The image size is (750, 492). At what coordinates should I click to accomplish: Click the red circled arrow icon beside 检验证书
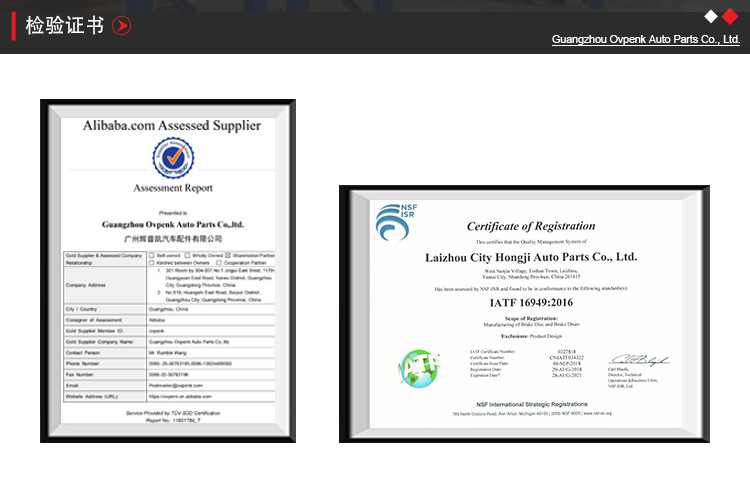[x=121, y=26]
